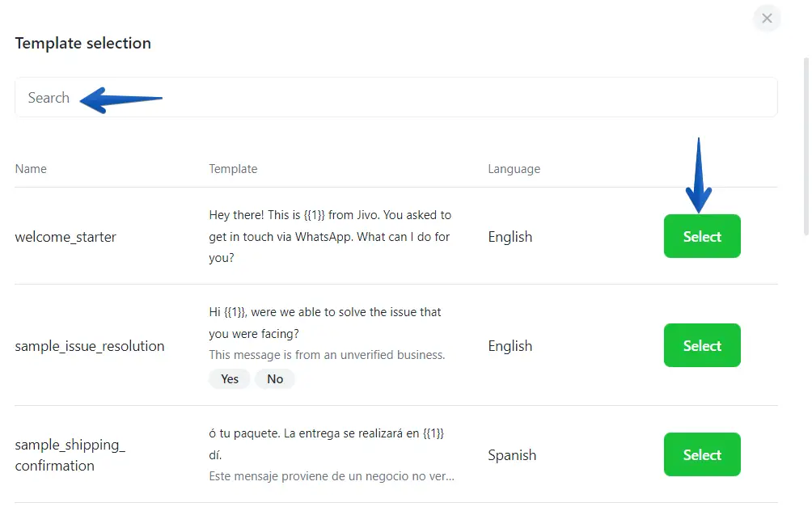Click the sample_issue_resolution template name
Screen dimensions: 812x511
[90, 346]
